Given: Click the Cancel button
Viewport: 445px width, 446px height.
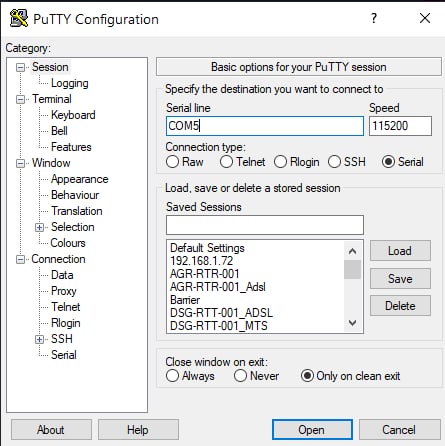Looking at the screenshot, I should (399, 430).
